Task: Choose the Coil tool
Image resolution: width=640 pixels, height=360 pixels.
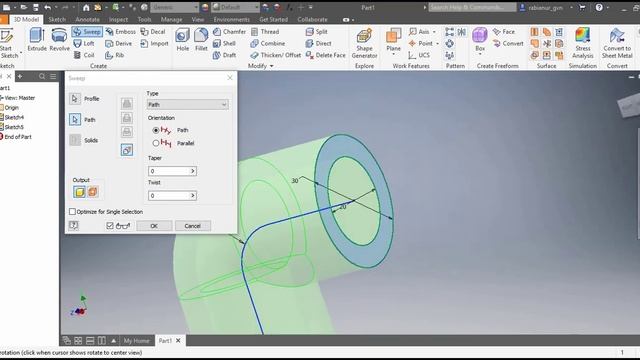Action: [84, 55]
